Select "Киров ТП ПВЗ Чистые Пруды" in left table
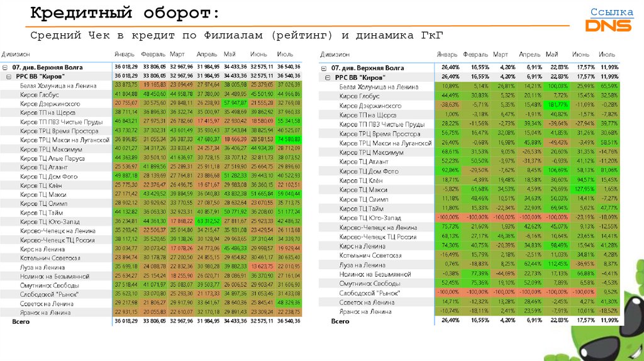644x361 pixels. tap(151, 122)
